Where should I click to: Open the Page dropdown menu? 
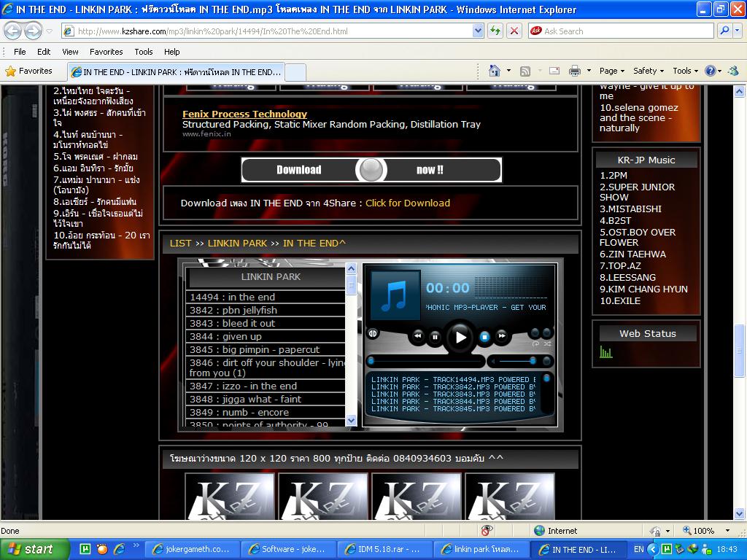612,71
